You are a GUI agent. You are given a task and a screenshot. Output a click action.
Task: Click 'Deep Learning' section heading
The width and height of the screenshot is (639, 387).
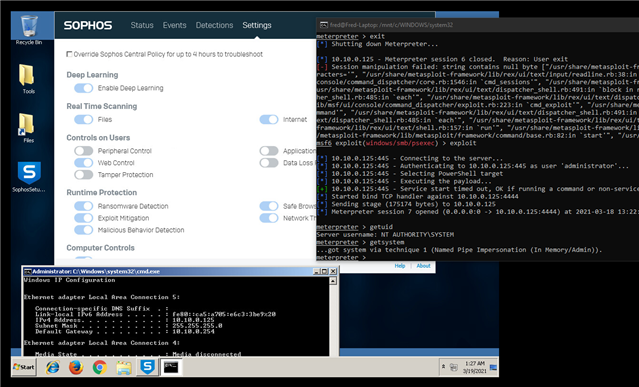pos(92,75)
